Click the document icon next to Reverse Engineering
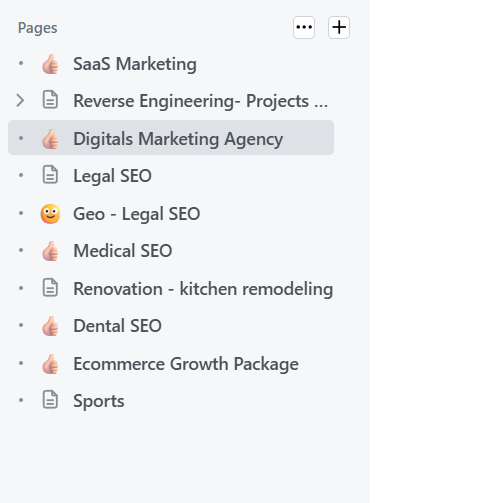503x503 pixels. (50, 100)
